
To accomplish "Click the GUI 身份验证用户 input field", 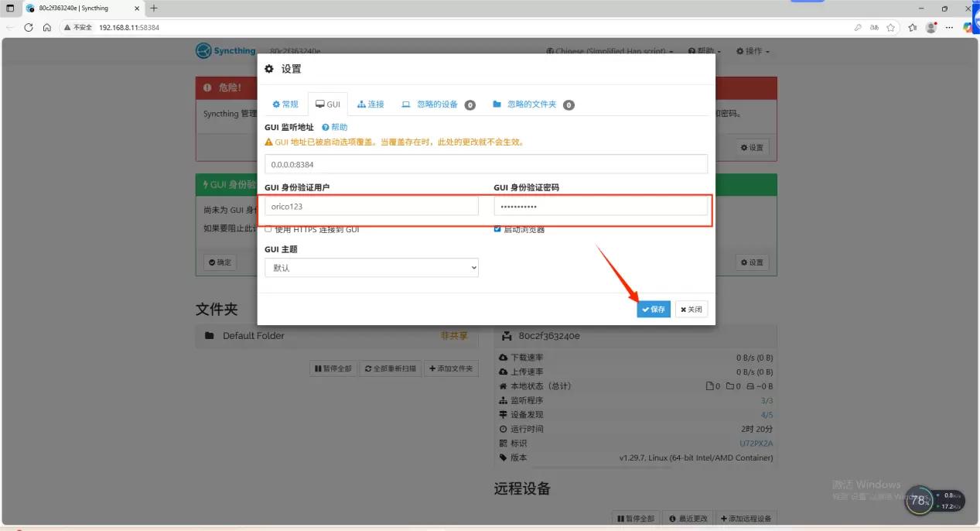I will pyautogui.click(x=371, y=207).
